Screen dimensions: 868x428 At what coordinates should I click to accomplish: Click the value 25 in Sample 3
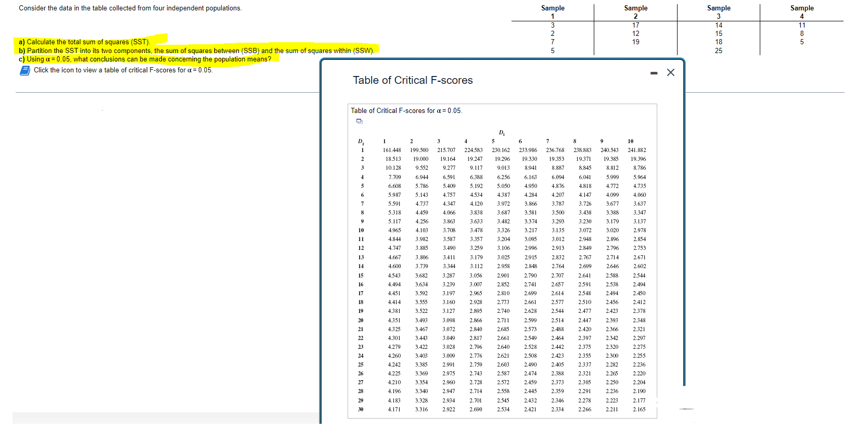tap(719, 51)
